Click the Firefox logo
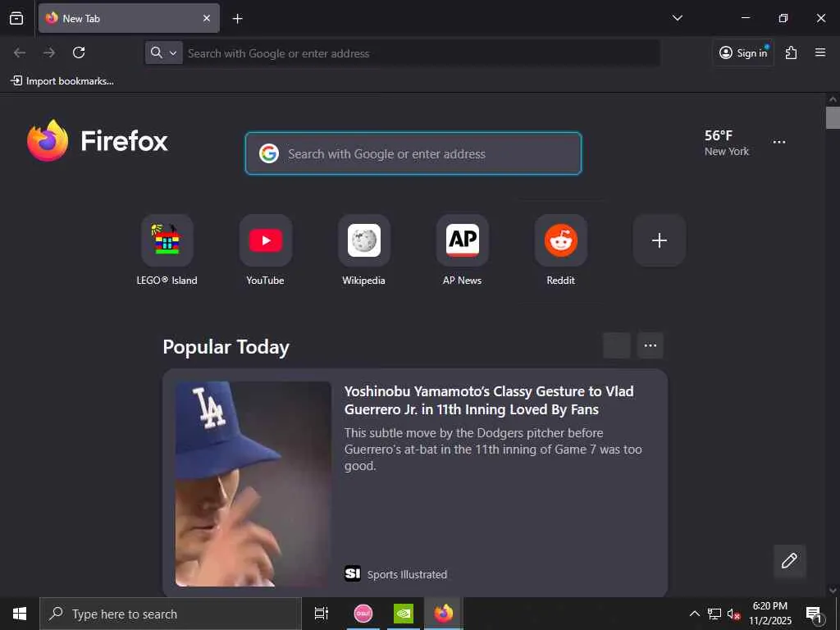840x630 pixels. 98,140
